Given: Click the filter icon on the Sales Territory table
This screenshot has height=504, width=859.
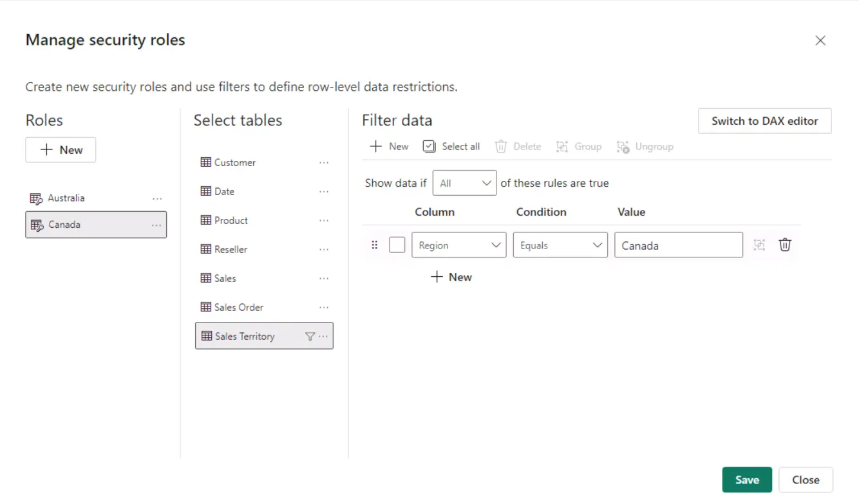Looking at the screenshot, I should [310, 336].
